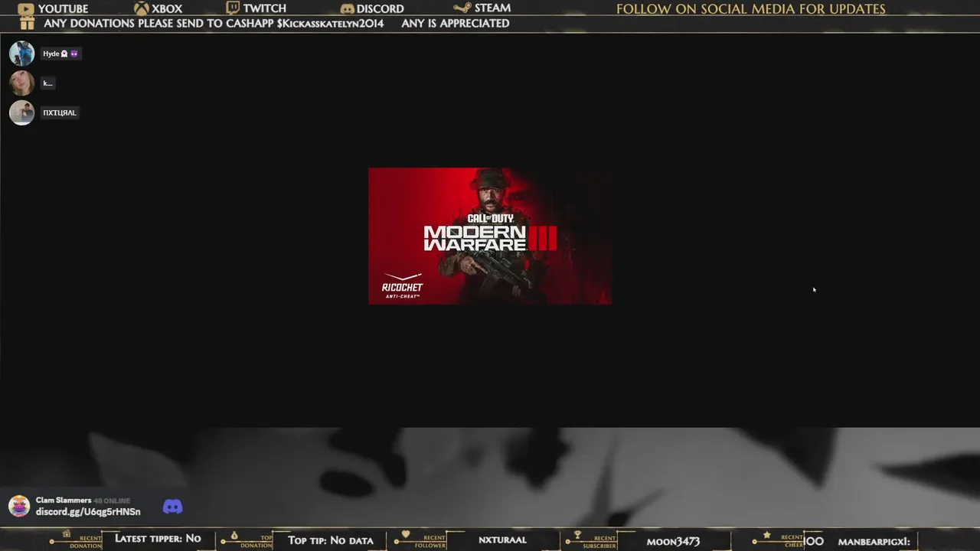980x551 pixels.
Task: Click the Twitch logo icon
Action: (233, 8)
